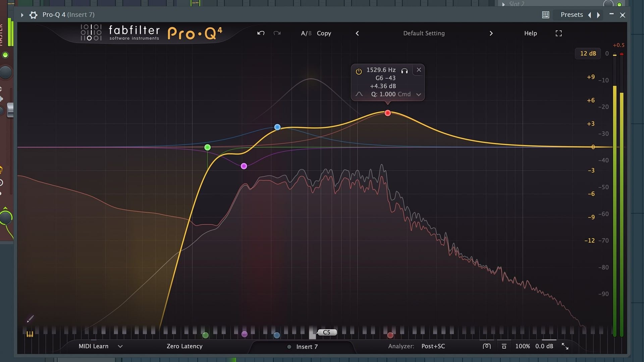
Task: Open the plugin options gear icon
Action: [x=33, y=15]
